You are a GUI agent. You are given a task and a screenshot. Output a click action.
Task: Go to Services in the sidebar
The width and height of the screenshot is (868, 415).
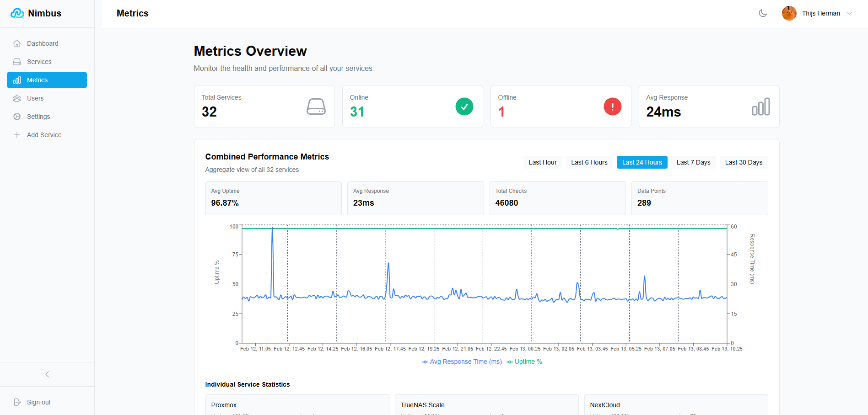pyautogui.click(x=47, y=62)
